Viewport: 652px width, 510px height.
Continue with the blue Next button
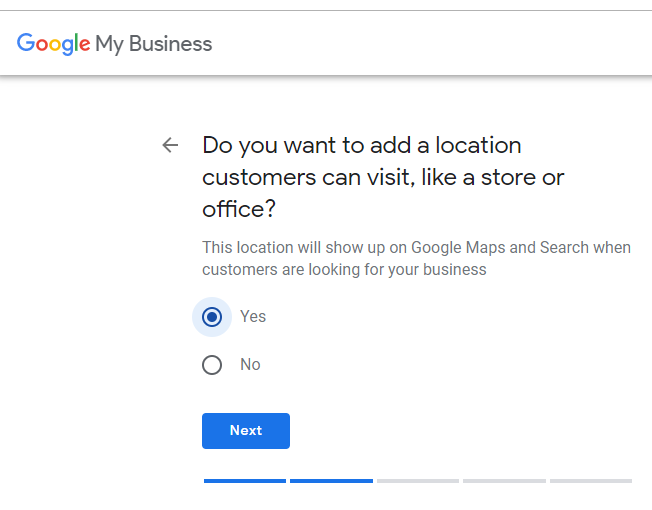tap(246, 431)
